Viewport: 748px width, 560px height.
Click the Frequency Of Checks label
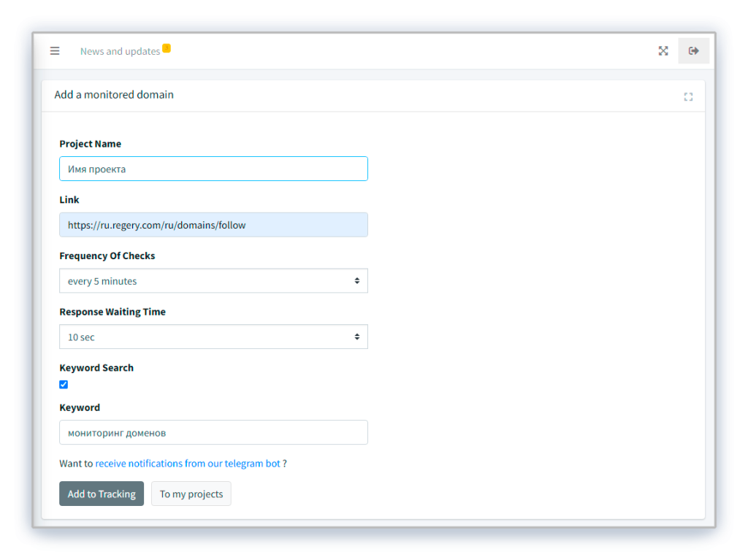pos(107,256)
